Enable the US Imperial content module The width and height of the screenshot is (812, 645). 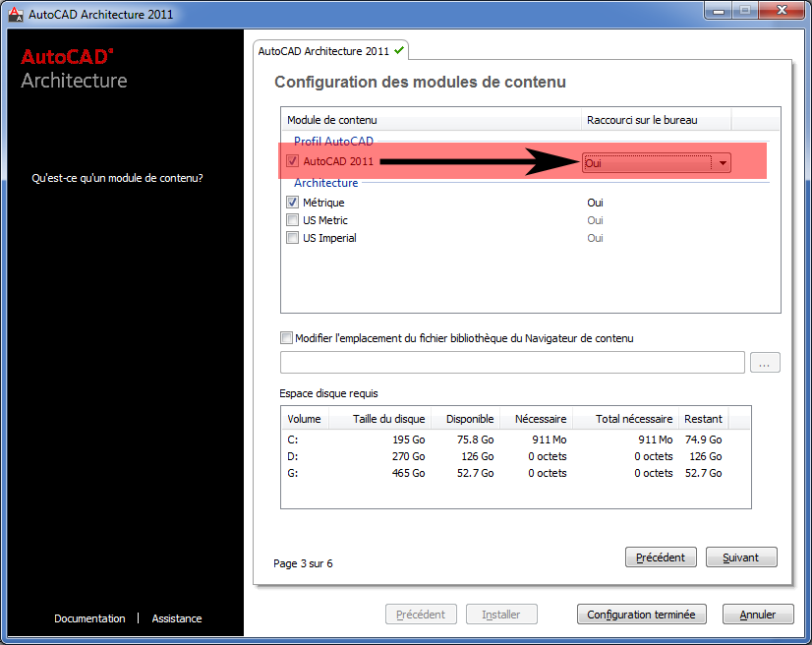292,238
